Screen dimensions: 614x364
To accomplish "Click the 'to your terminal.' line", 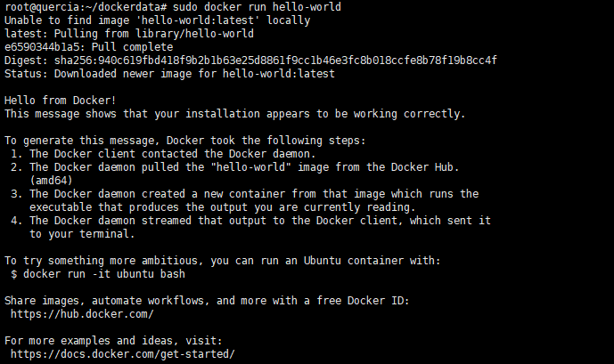I will (82, 234).
